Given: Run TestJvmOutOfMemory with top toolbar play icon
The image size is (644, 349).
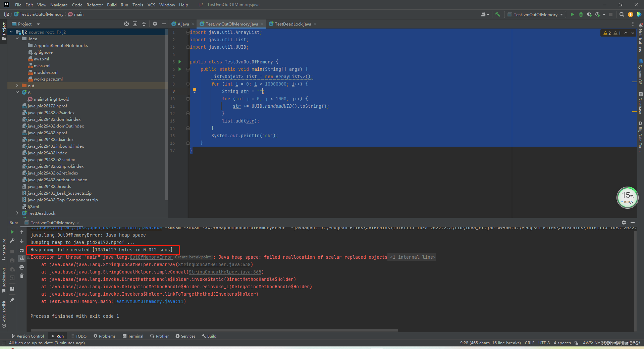Looking at the screenshot, I should point(572,14).
